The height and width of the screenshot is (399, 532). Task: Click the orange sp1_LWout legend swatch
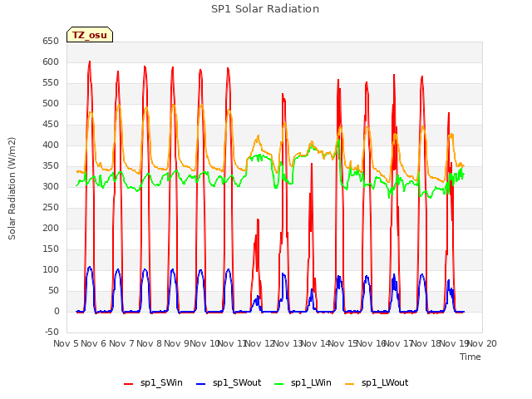pos(349,383)
